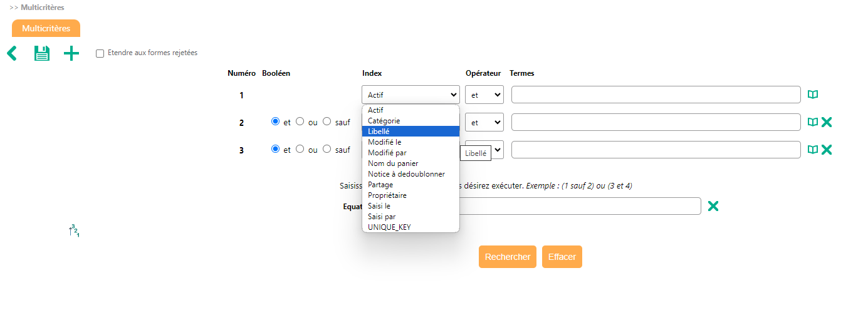Click the green plus add criterion icon
This screenshot has width=868, height=315.
(71, 54)
